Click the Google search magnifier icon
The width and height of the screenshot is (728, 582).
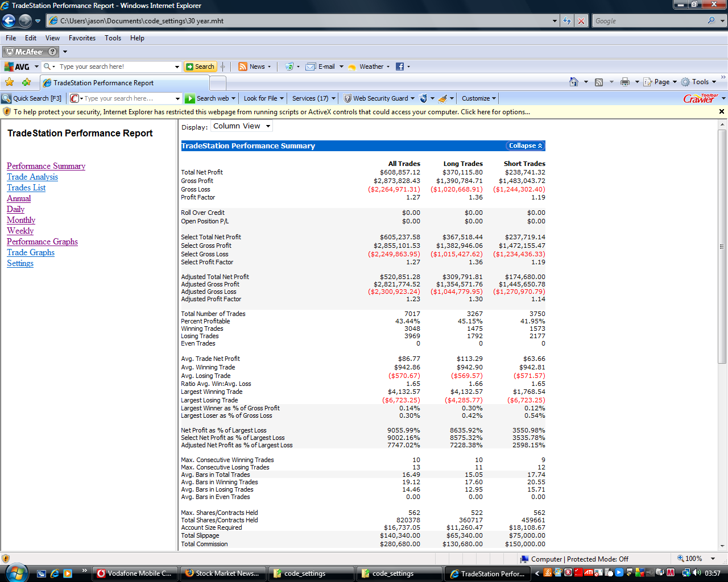[712, 20]
